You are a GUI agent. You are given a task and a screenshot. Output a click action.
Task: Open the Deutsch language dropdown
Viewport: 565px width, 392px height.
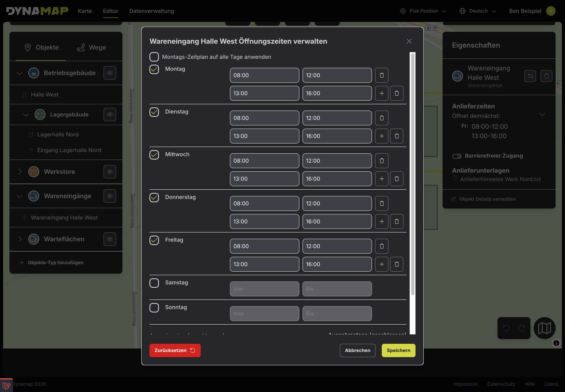(x=478, y=11)
